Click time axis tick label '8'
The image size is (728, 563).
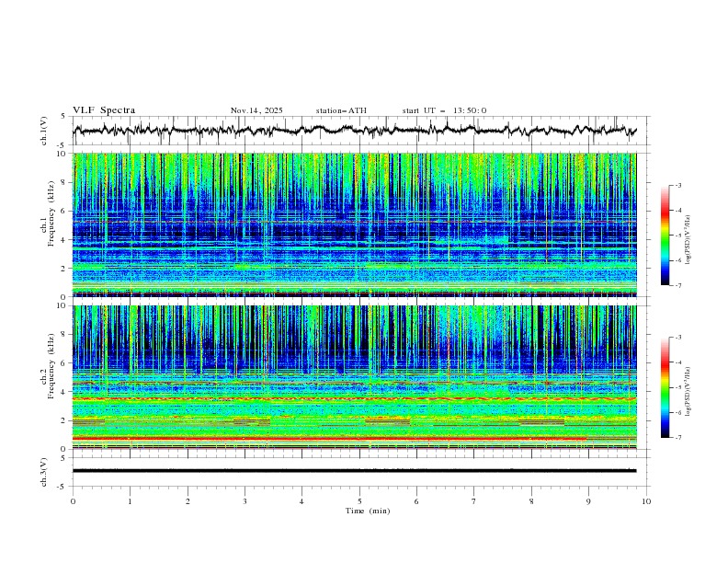pyautogui.click(x=531, y=501)
